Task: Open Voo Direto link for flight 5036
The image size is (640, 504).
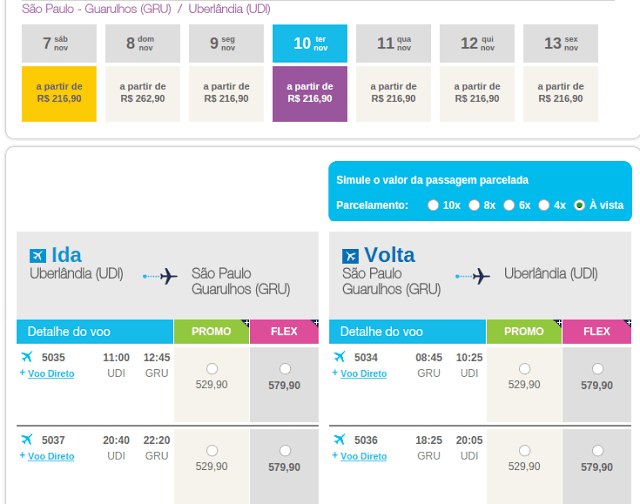Action: (363, 456)
